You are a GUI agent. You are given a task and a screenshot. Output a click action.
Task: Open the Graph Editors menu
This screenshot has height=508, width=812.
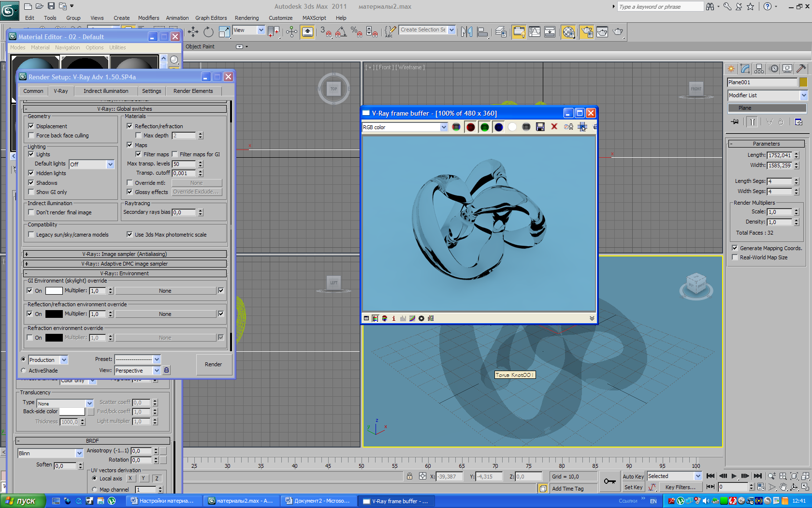click(211, 18)
